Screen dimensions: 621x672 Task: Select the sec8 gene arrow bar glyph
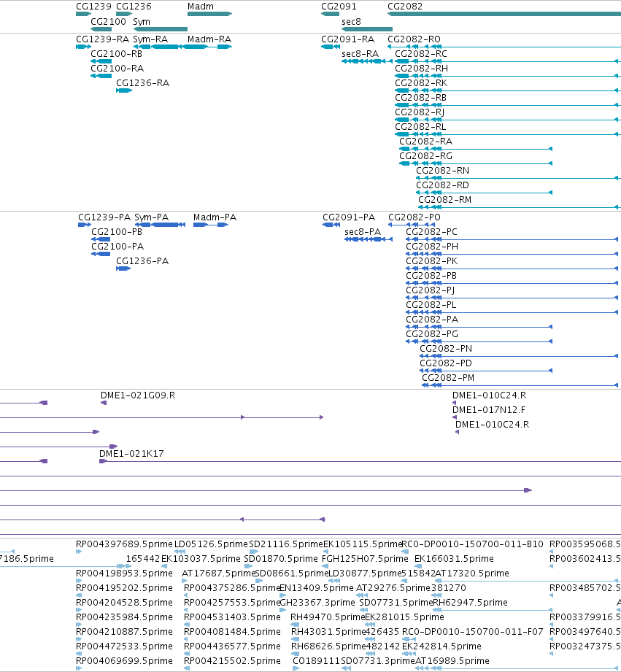click(x=367, y=29)
